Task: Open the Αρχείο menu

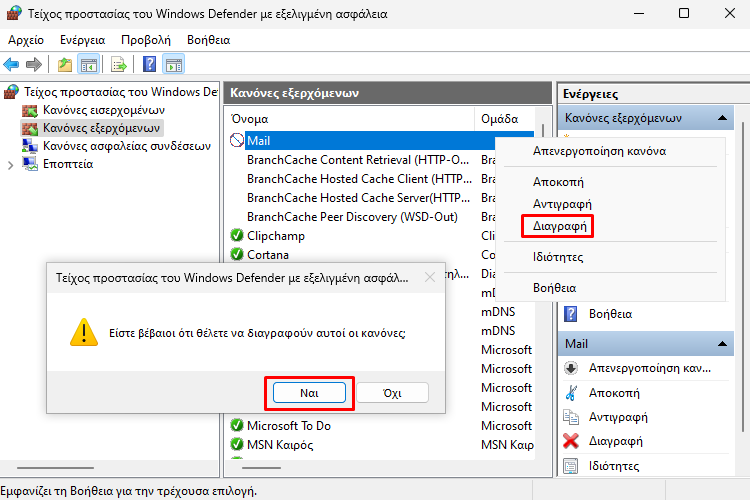Action: pyautogui.click(x=26, y=40)
